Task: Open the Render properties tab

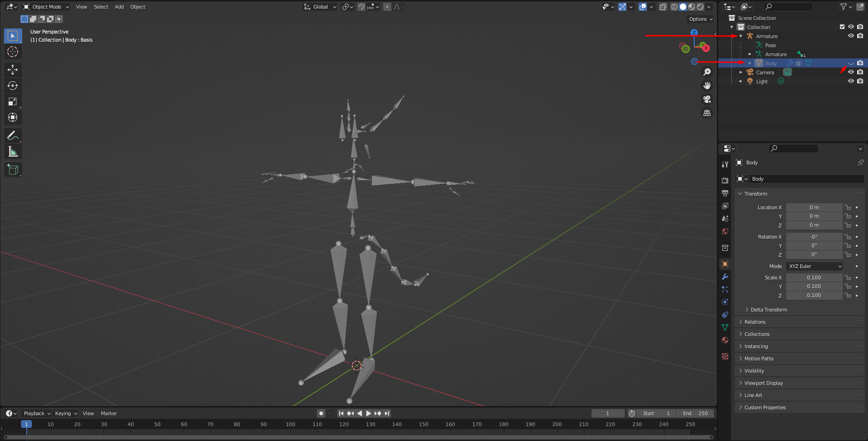Action: (725, 180)
